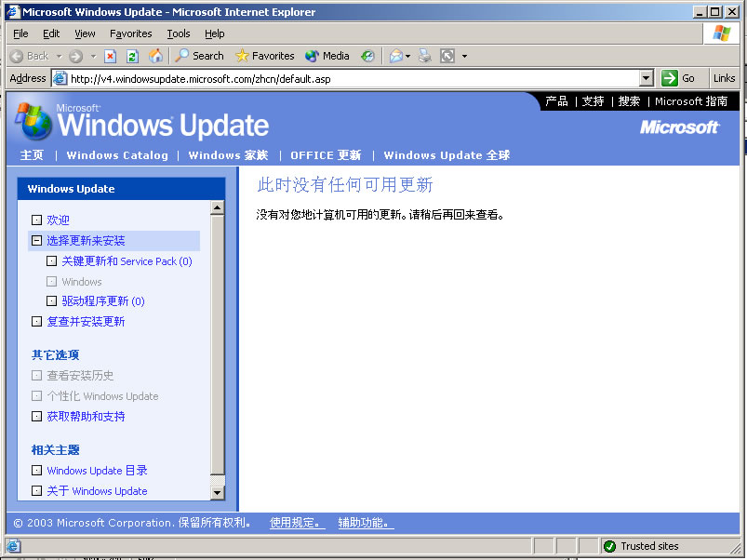Click the Internet Explorer title bar icon

tap(13, 11)
